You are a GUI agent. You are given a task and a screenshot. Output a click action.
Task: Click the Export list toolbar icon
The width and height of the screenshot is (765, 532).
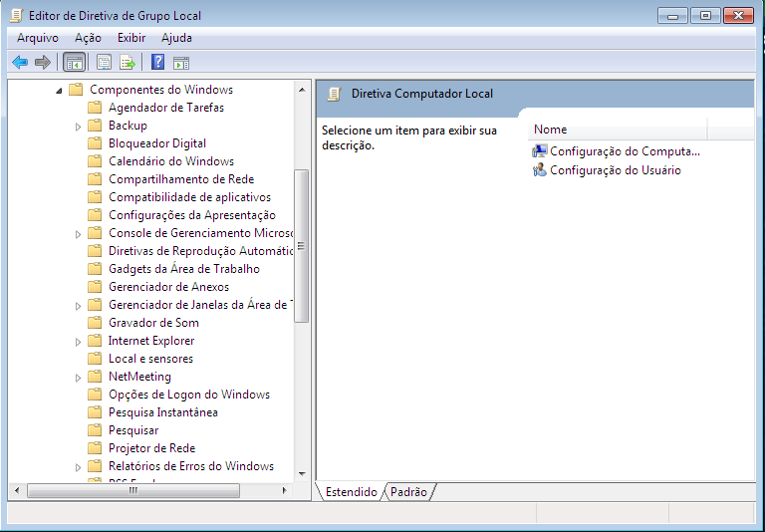click(x=127, y=63)
